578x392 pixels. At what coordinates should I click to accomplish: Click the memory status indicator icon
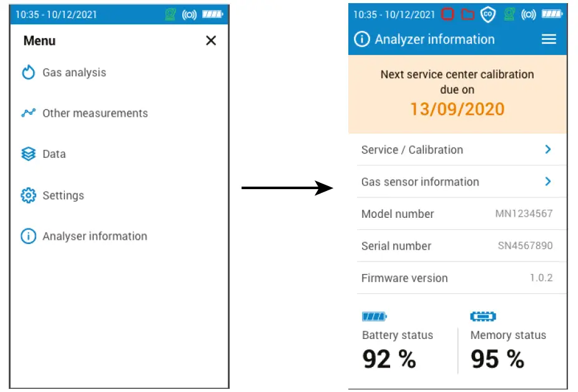(483, 317)
